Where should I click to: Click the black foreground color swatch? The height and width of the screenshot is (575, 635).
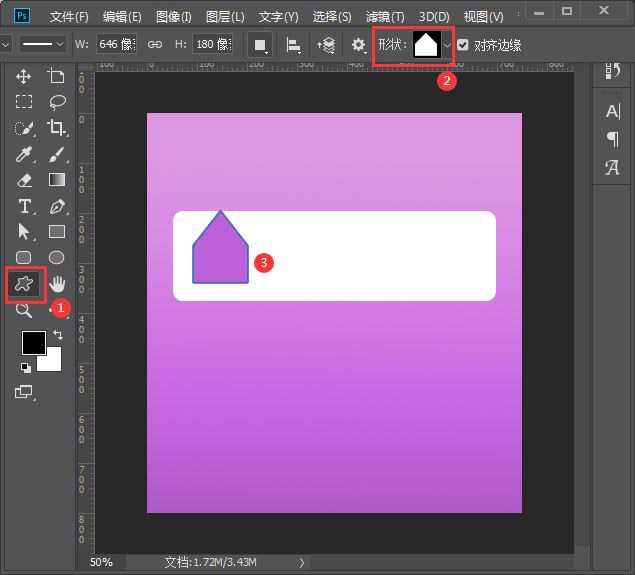pos(33,343)
